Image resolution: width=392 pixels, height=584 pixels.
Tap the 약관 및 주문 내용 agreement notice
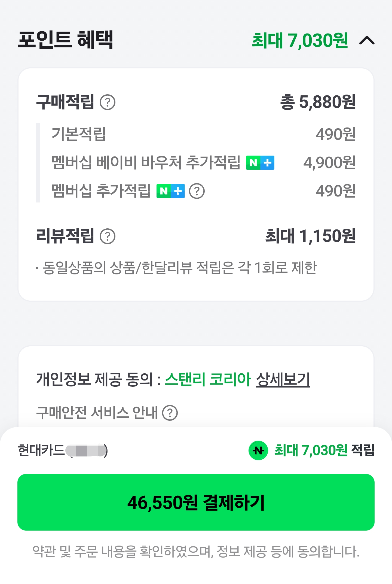[196, 551]
